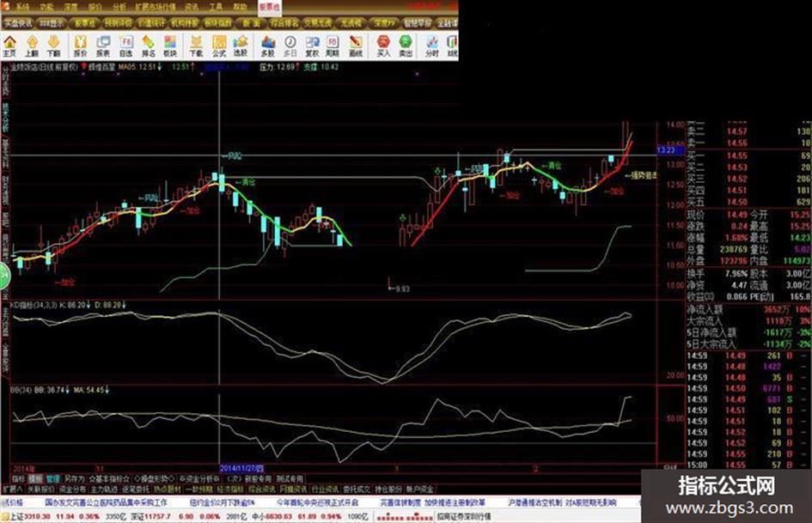Select the highlighted 股票池 tab in menu bar
Image resolution: width=812 pixels, height=523 pixels.
pos(269,7)
